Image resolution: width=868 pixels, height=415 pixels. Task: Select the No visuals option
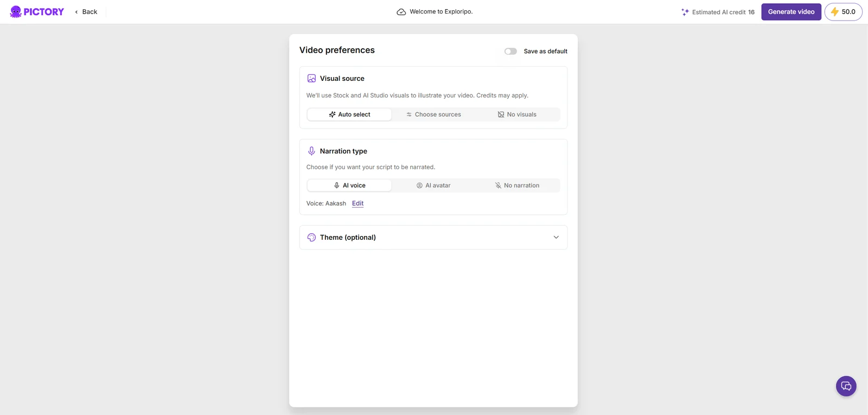coord(517,114)
